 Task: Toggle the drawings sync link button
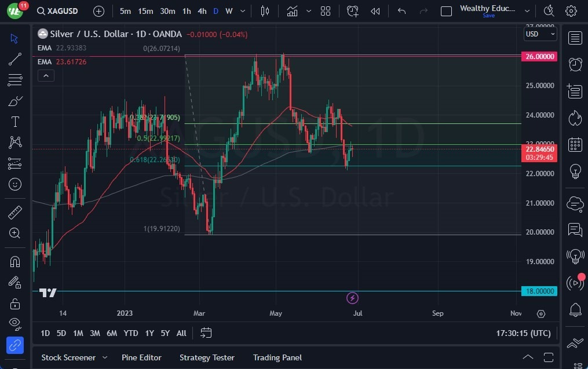[x=15, y=345]
